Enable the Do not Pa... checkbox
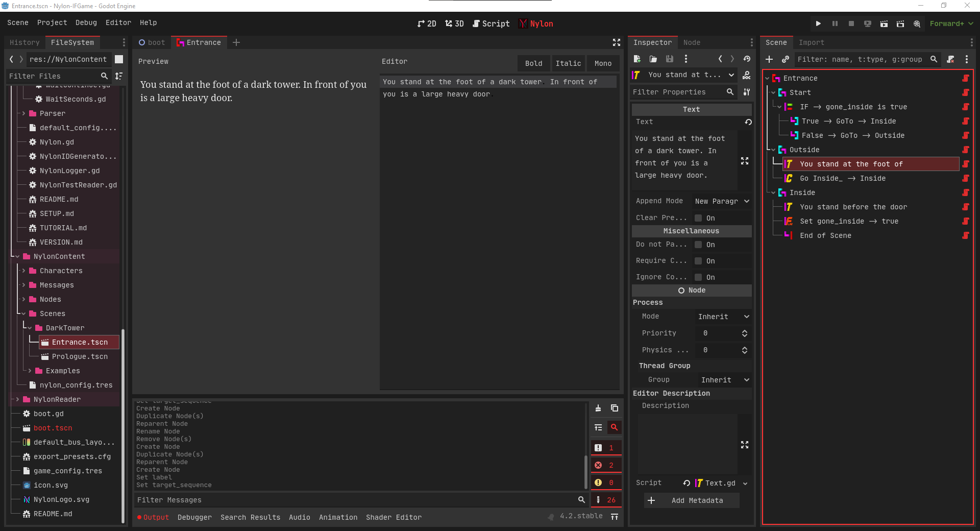This screenshot has height=531, width=980. [x=698, y=245]
